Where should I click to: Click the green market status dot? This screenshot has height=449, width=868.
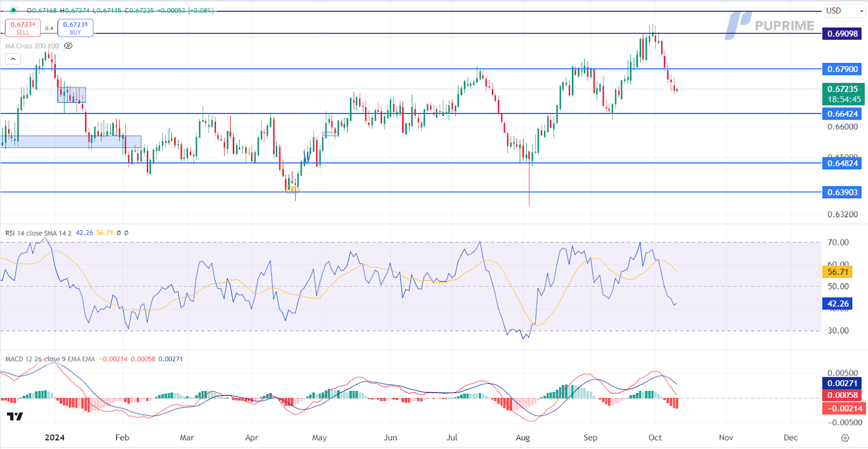pos(14,10)
